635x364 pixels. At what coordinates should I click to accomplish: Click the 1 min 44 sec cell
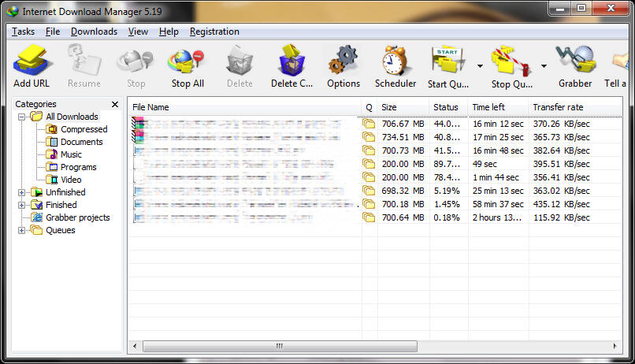point(496,177)
